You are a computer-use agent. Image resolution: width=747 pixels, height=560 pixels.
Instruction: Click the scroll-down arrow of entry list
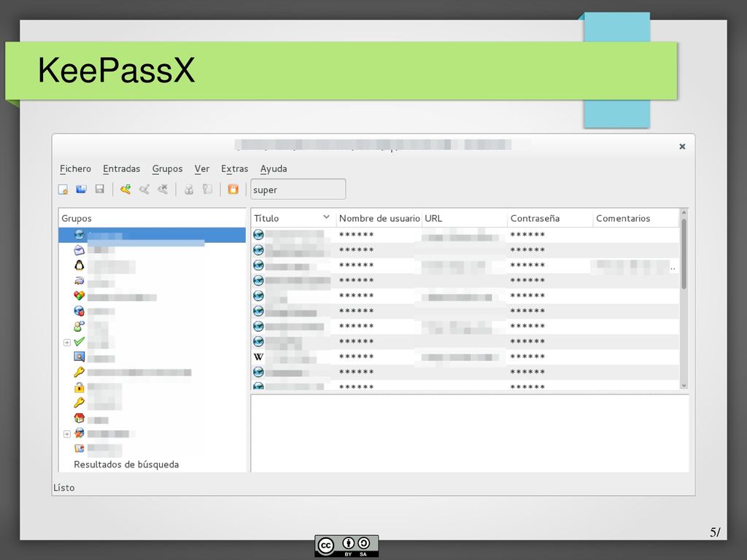(x=684, y=385)
